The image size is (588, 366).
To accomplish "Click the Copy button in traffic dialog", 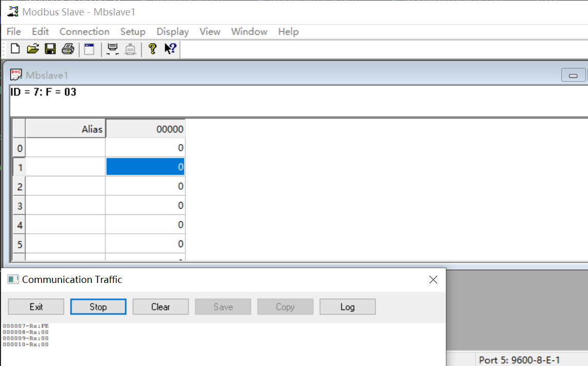I will click(285, 307).
